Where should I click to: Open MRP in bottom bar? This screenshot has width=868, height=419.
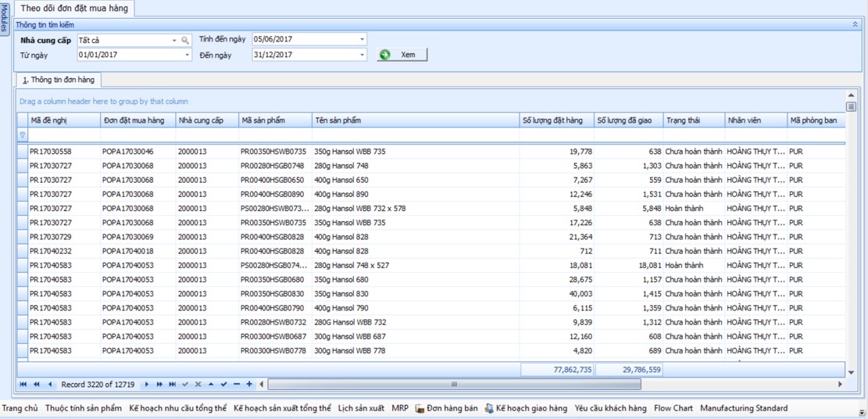coord(400,409)
